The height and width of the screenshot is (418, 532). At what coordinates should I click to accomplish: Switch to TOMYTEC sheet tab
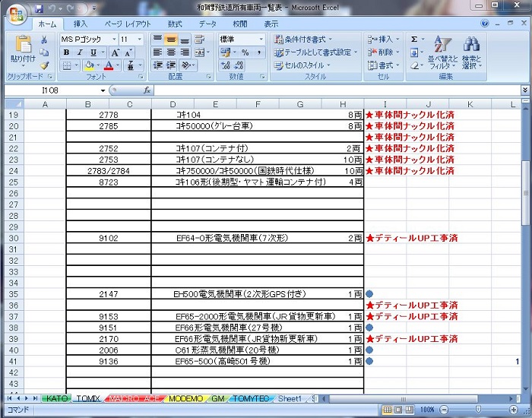coord(251,398)
